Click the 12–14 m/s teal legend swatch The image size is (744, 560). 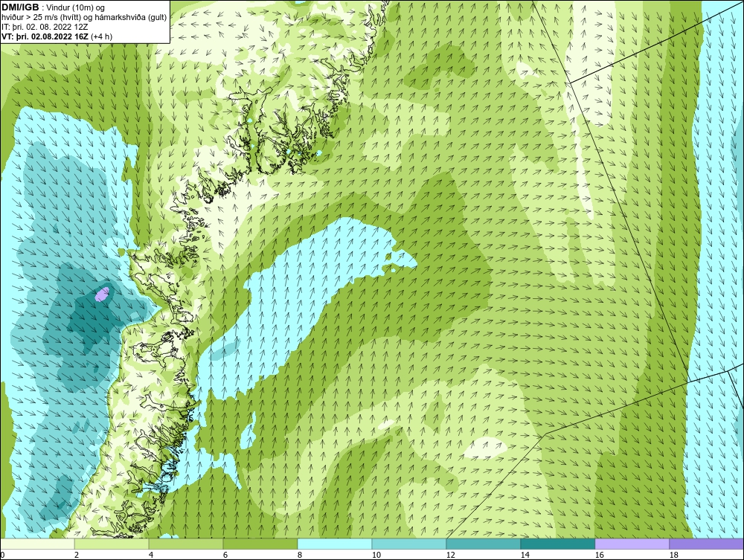484,544
